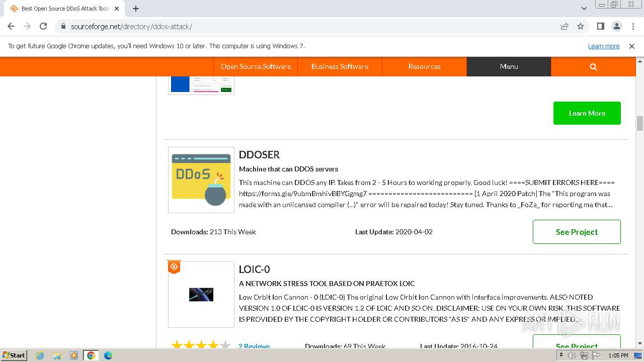The image size is (644, 362).
Task: Launch Microsoft Edge from taskbar
Action: (x=108, y=355)
